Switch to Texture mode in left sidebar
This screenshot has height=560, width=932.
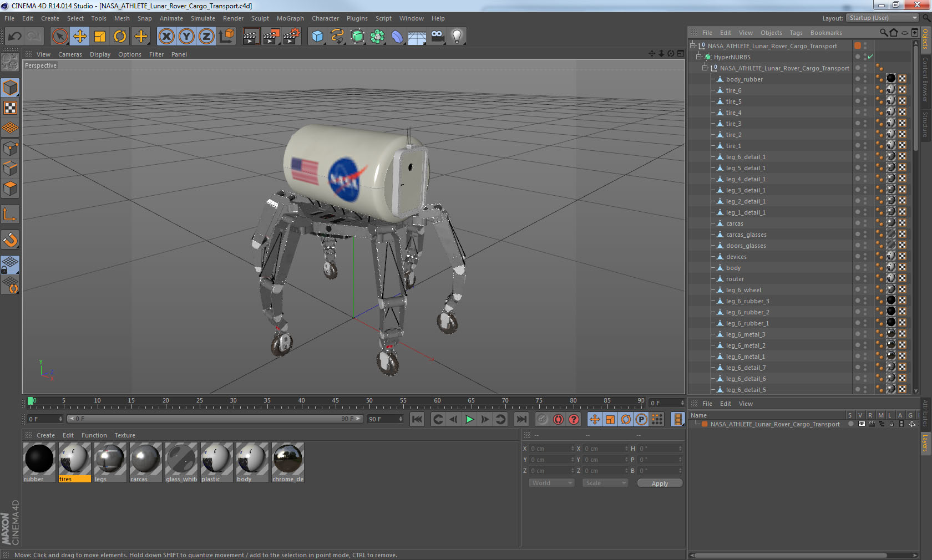(10, 108)
